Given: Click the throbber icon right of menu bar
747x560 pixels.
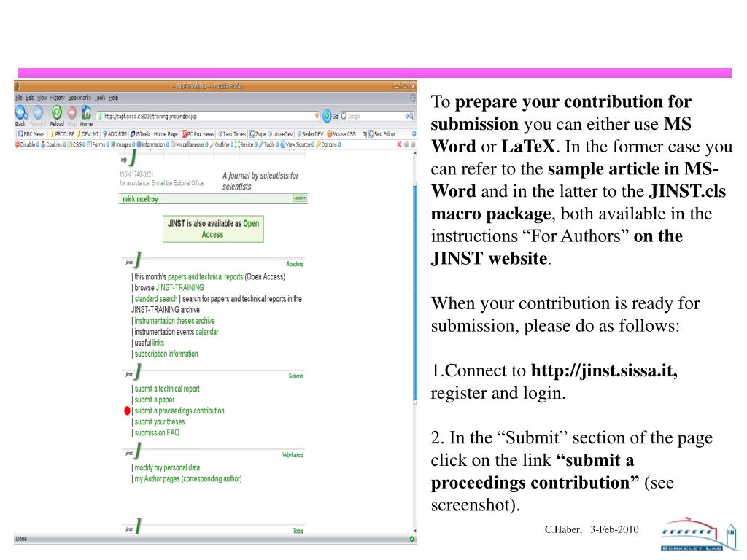Looking at the screenshot, I should pyautogui.click(x=413, y=98).
